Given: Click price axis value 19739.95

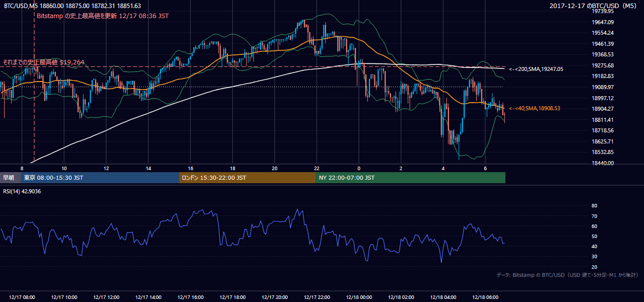Looking at the screenshot, I should point(603,11).
